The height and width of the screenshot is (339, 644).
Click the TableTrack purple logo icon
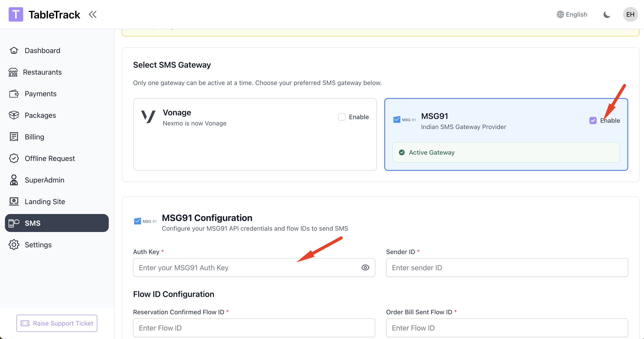coord(16,15)
